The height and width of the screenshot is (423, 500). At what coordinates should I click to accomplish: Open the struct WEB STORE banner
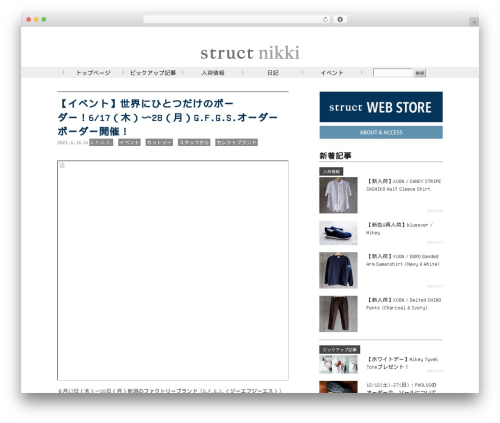(x=381, y=107)
